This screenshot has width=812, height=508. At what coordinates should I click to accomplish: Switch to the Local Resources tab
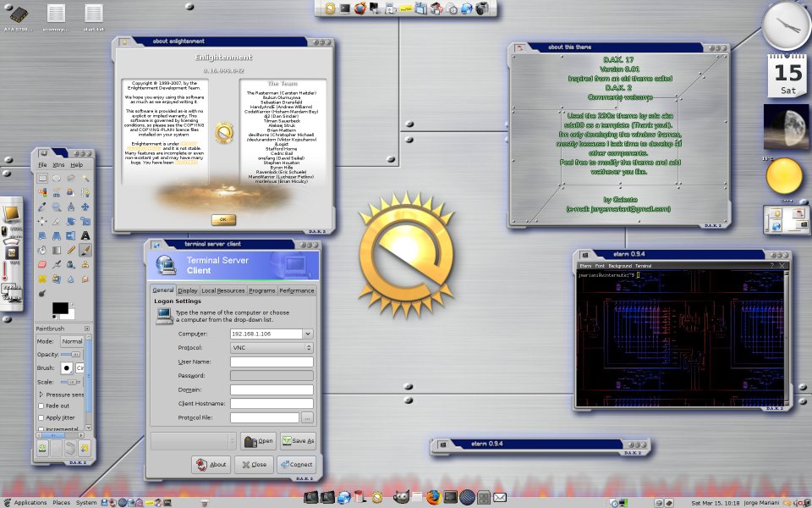pyautogui.click(x=222, y=290)
